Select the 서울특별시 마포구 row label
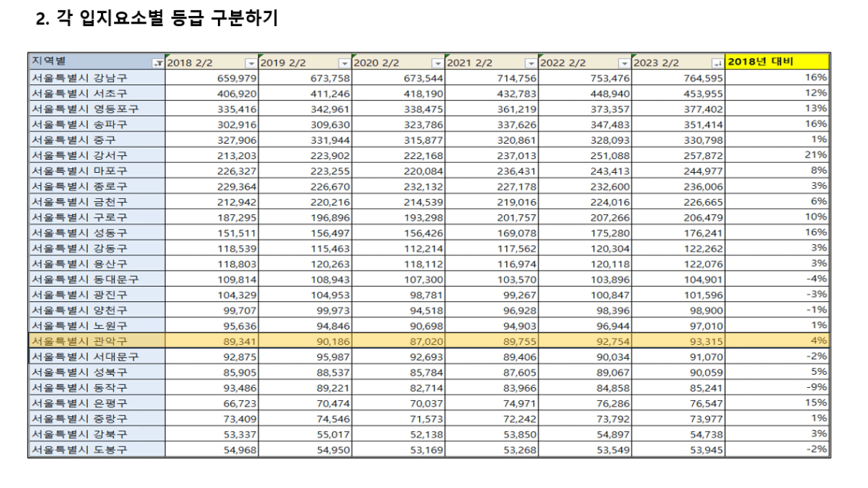Image resolution: width=868 pixels, height=488 pixels. click(x=96, y=171)
